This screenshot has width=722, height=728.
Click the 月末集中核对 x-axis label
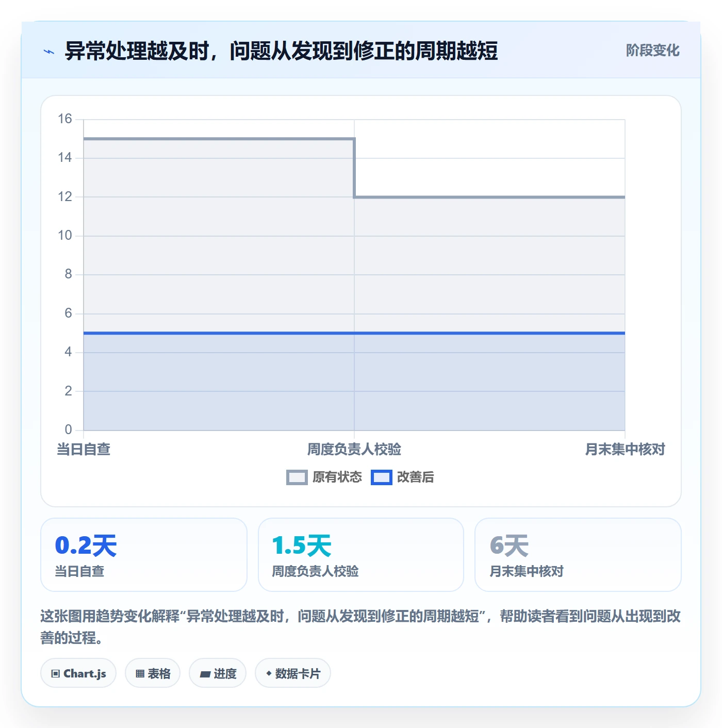click(x=625, y=450)
